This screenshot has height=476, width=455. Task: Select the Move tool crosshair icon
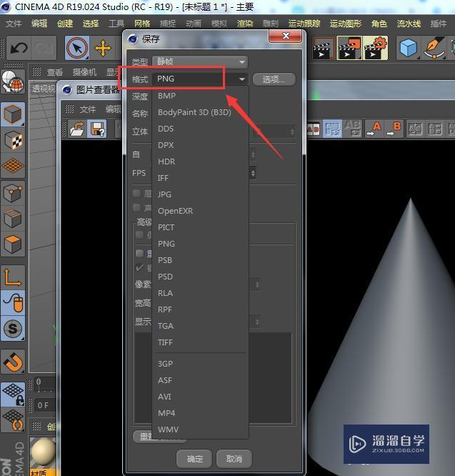click(103, 48)
